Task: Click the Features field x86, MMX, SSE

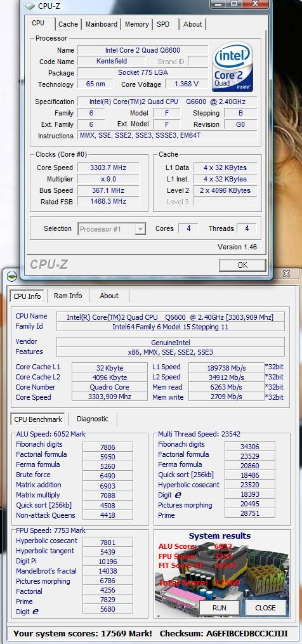Action: [170, 352]
